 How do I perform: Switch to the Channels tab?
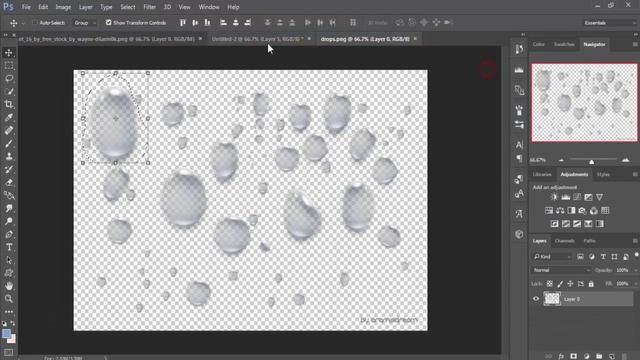coord(564,241)
